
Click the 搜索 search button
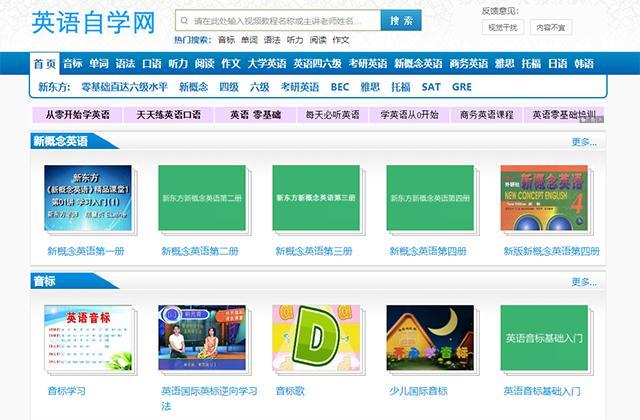click(x=401, y=20)
